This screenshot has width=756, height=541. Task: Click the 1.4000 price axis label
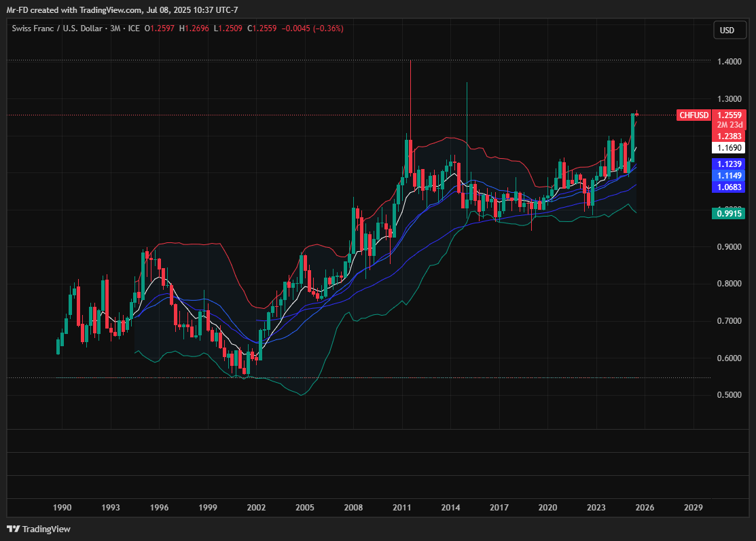(x=729, y=62)
